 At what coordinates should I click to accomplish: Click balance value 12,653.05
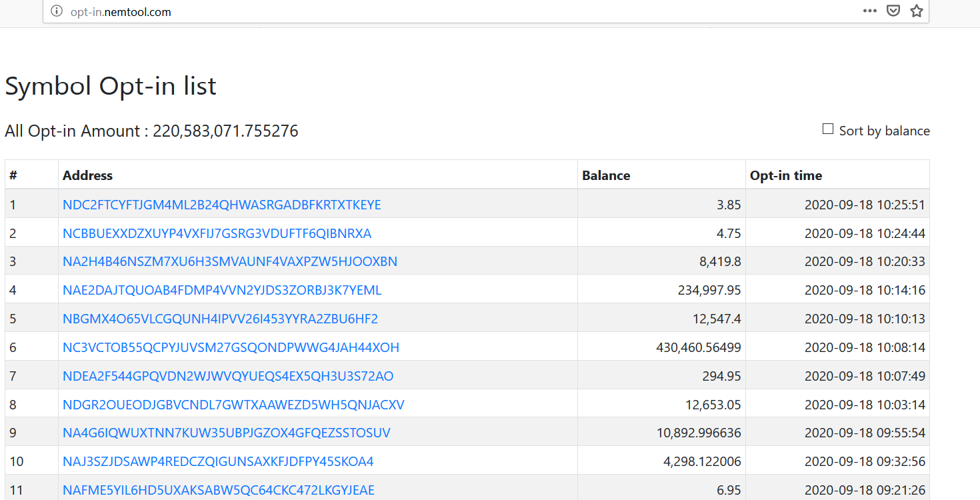tap(713, 405)
